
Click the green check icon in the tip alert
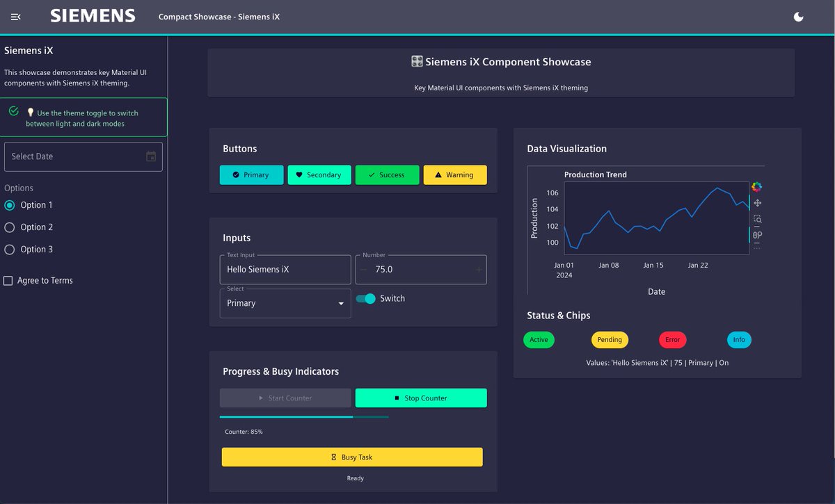pos(14,111)
